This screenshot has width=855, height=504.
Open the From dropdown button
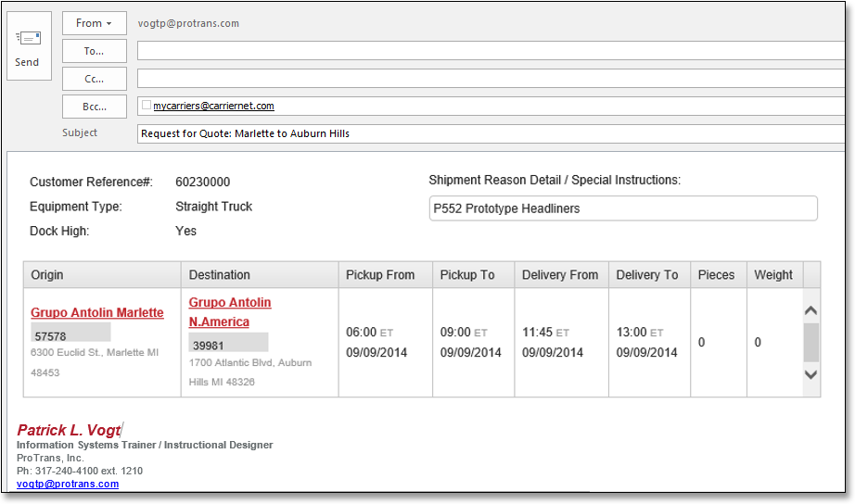[95, 23]
